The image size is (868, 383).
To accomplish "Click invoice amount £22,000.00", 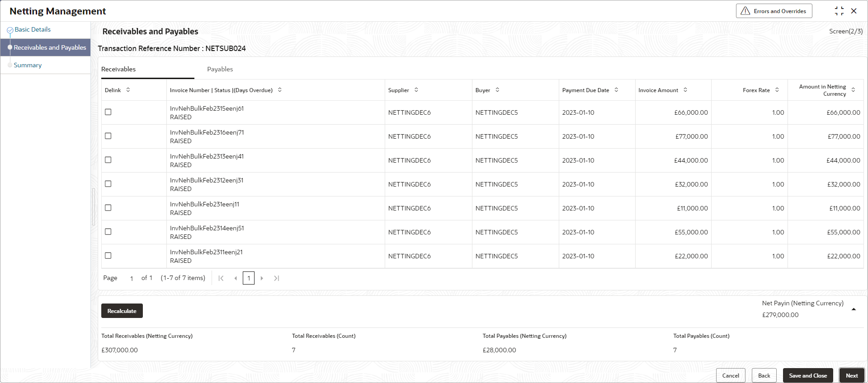I will click(x=691, y=256).
